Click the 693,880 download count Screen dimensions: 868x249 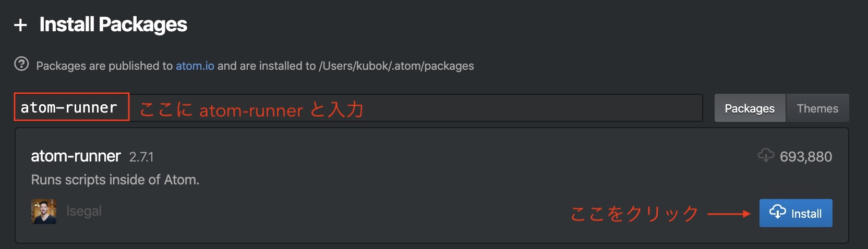tap(805, 157)
